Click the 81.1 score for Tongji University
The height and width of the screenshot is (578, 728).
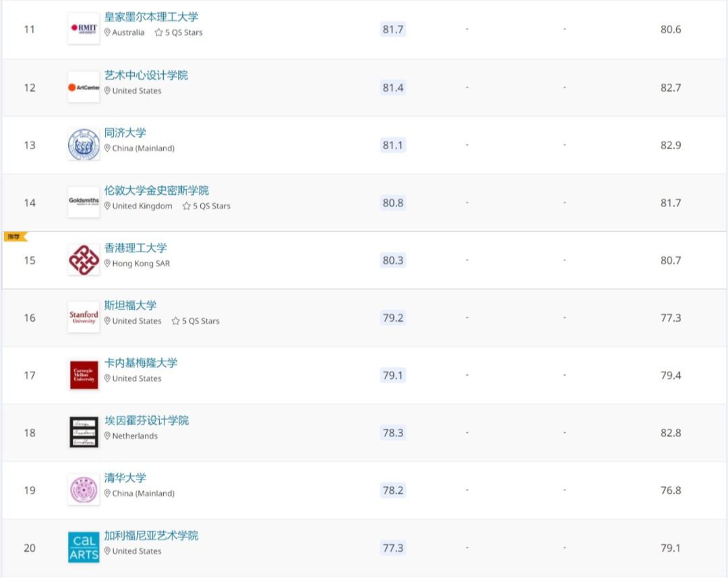tap(392, 144)
